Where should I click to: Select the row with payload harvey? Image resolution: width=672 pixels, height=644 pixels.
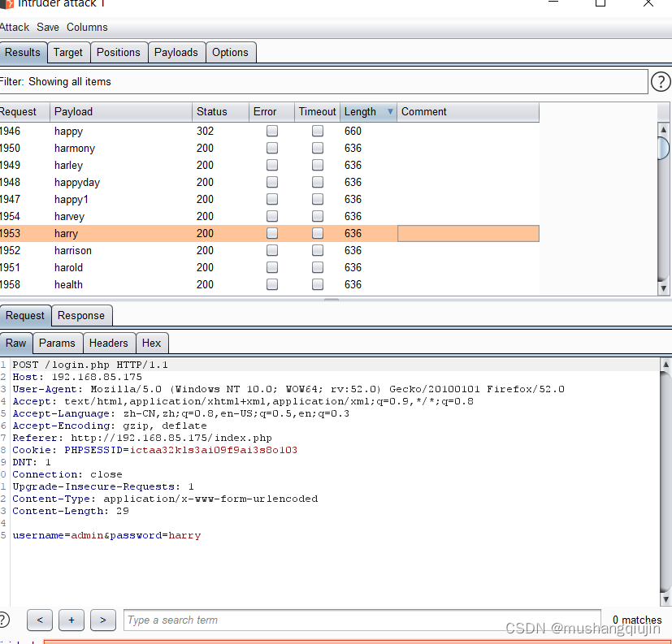pos(270,216)
